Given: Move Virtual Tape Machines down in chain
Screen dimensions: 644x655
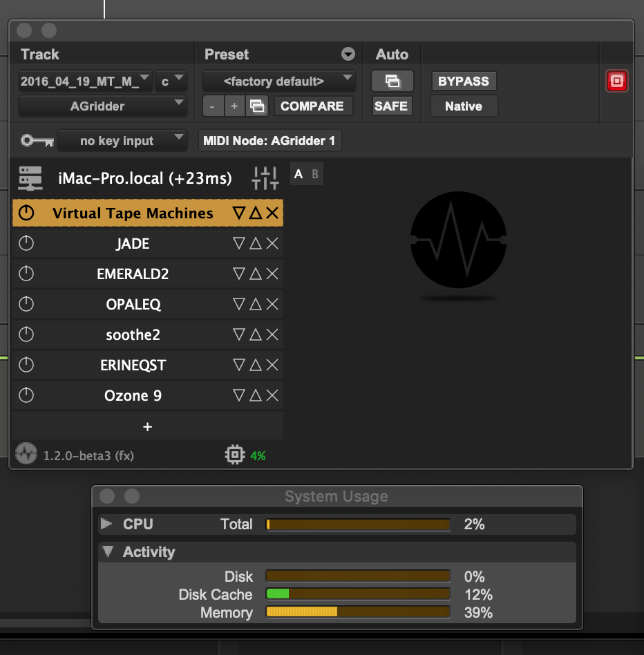Looking at the screenshot, I should 239,213.
